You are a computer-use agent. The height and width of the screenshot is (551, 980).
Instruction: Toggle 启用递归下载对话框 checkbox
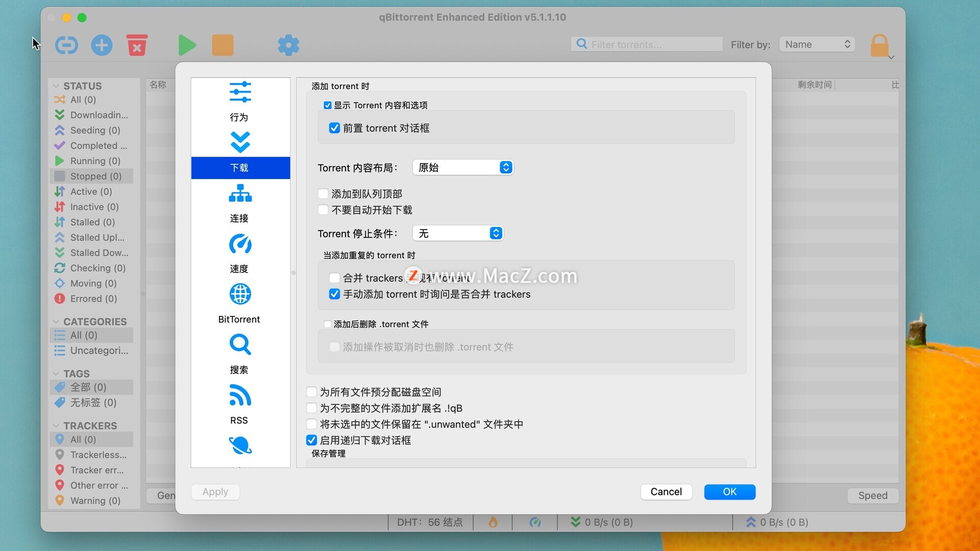coord(311,440)
